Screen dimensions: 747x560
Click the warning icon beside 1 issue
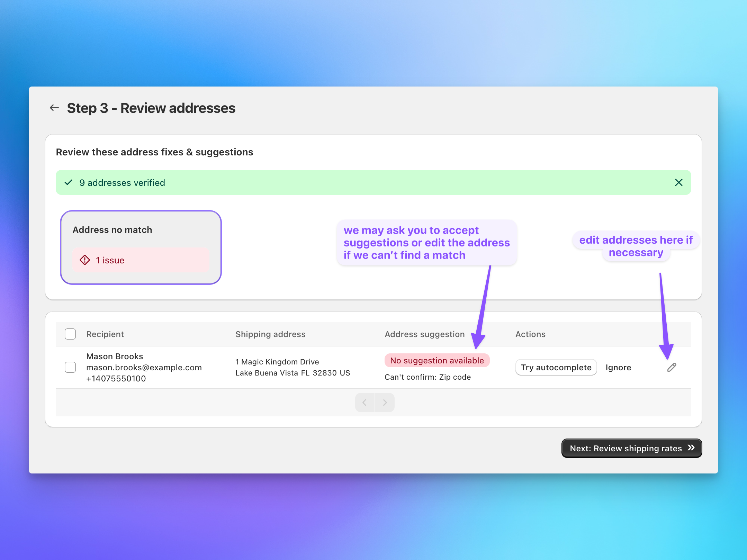(x=84, y=260)
